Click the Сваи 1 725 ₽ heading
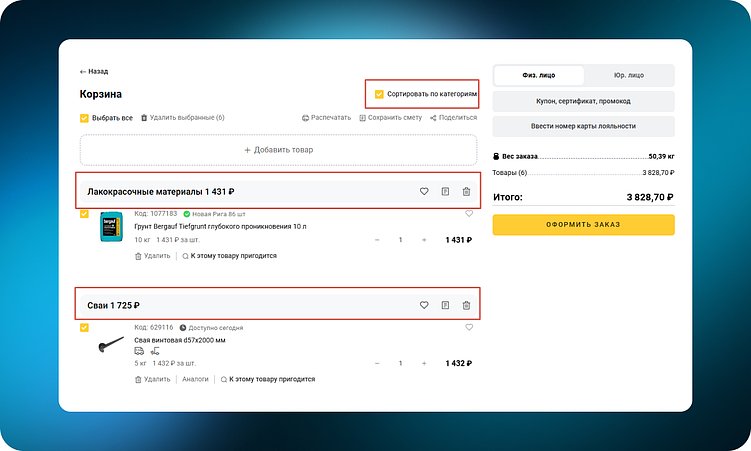The image size is (751, 451). coord(114,305)
